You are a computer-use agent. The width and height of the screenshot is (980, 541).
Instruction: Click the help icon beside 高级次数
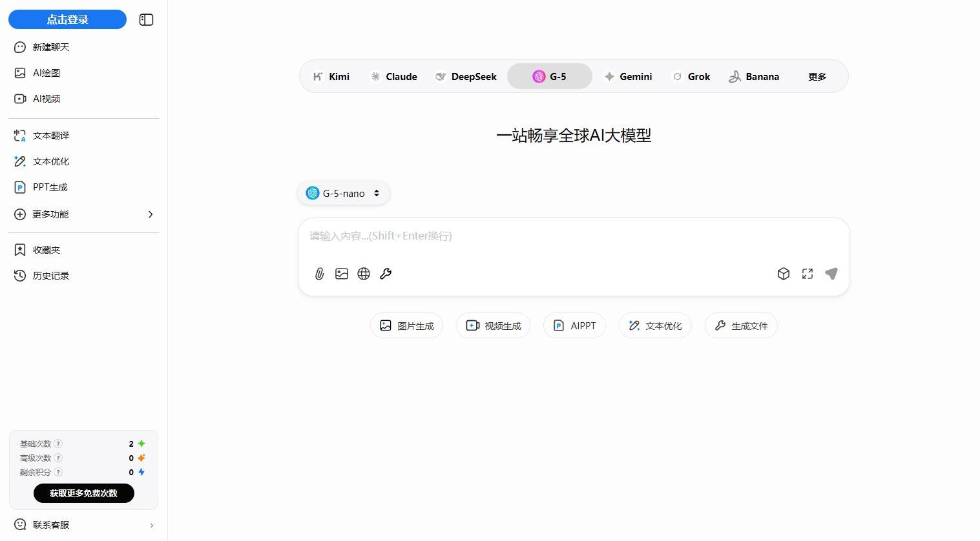coord(58,458)
